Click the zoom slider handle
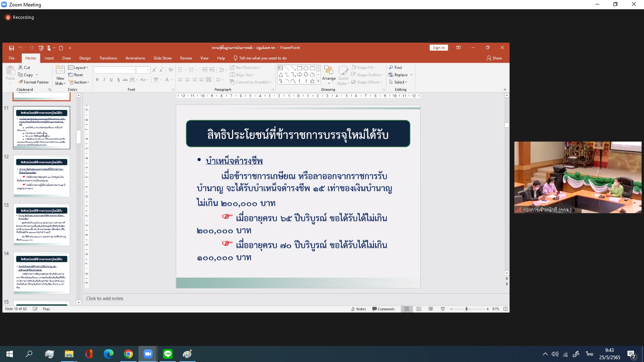The width and height of the screenshot is (644, 362). pos(466,309)
